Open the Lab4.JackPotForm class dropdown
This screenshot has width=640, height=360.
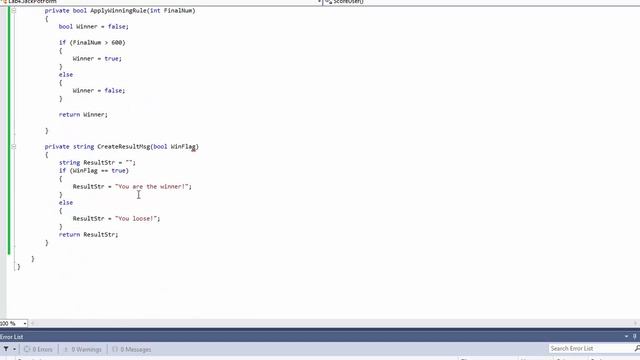(x=161, y=2)
